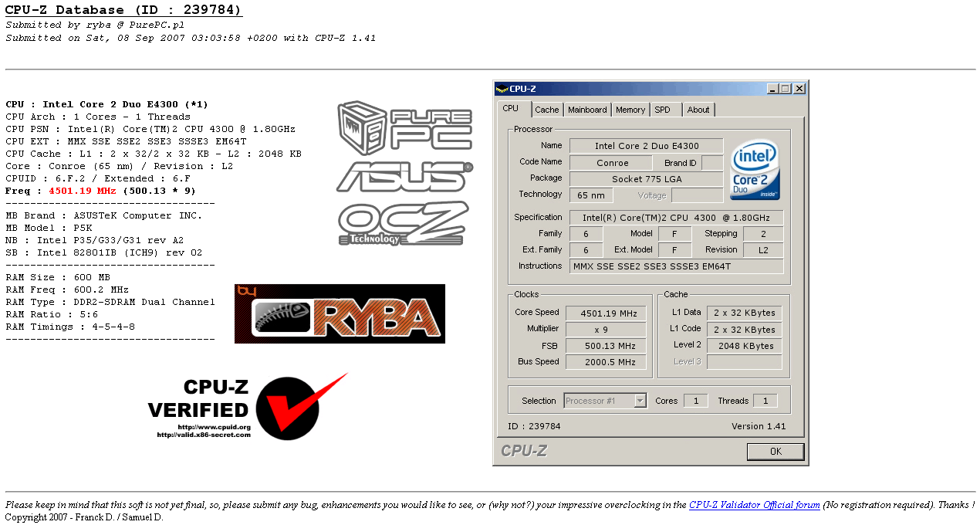Click the L1 Code value field
Screen dimensions: 980x525
point(745,330)
